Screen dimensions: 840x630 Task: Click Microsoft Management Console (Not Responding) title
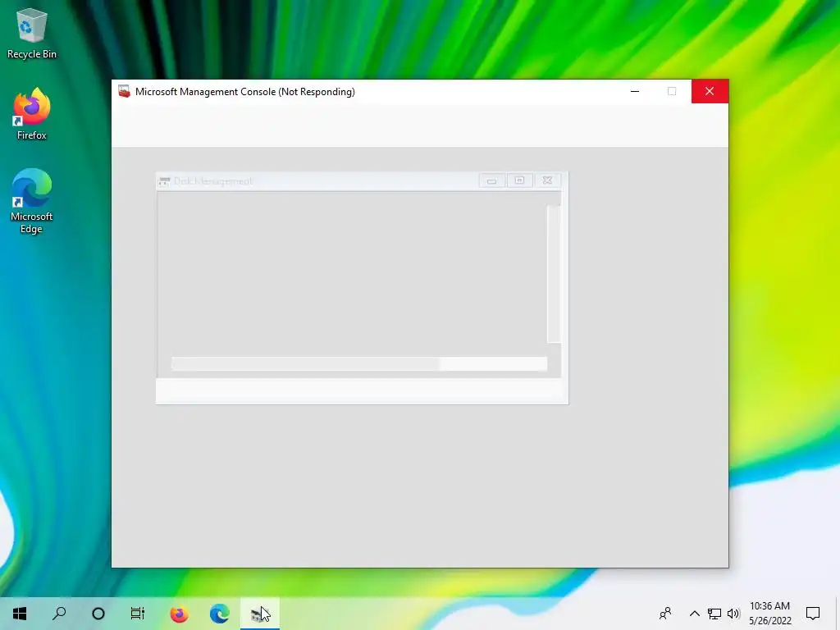click(244, 92)
